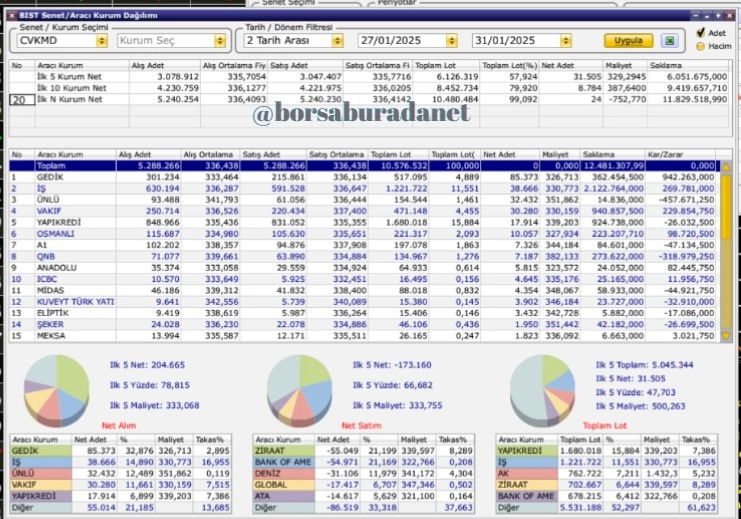Image resolution: width=741 pixels, height=519 pixels.
Task: Click the Diğer row in Toplam Lot table
Action: pos(607,508)
